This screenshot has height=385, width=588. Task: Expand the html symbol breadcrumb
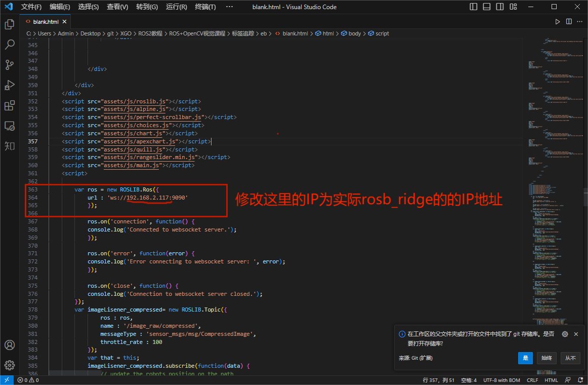(x=325, y=33)
